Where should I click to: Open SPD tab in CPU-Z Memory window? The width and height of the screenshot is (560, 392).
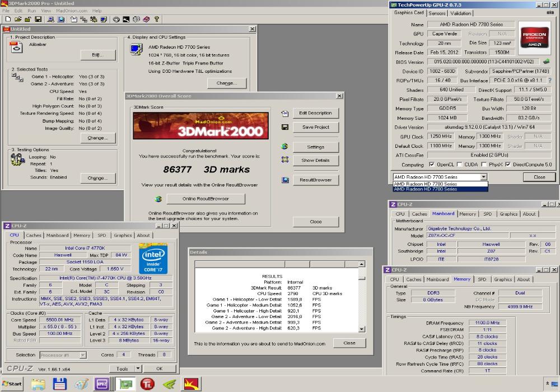[x=482, y=279]
